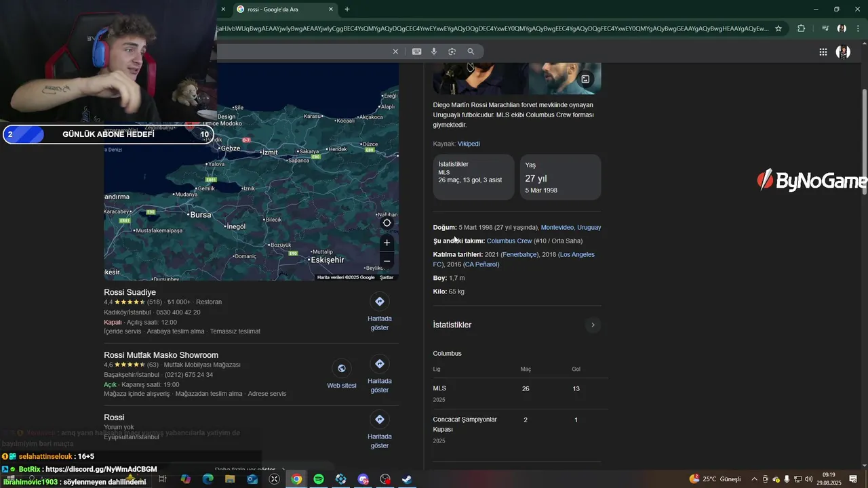Image resolution: width=868 pixels, height=488 pixels.
Task: Open the Chrome profile avatar in the toolbar
Action: click(842, 28)
